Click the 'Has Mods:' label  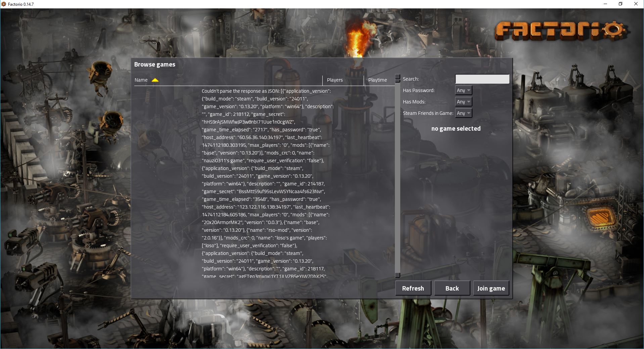(x=414, y=102)
